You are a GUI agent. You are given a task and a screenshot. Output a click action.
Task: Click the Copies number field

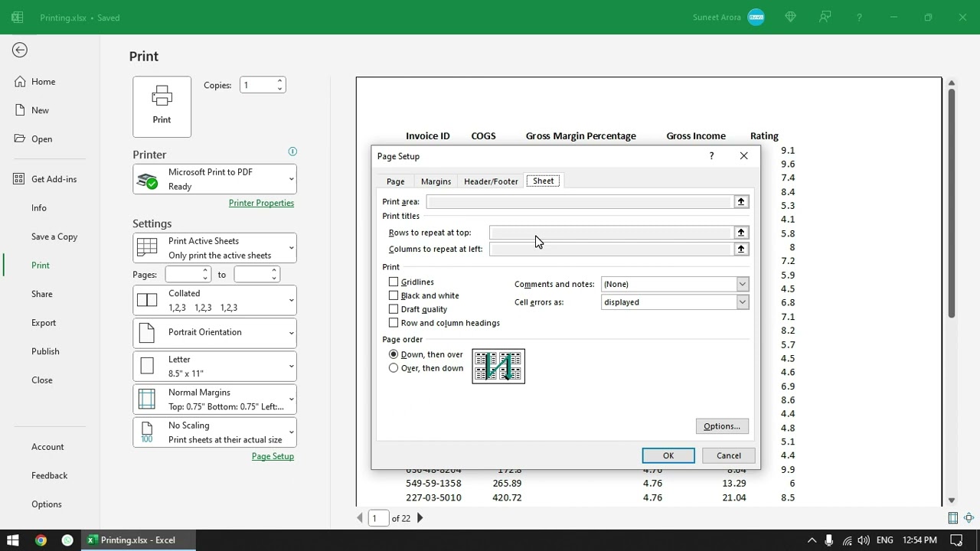257,85
